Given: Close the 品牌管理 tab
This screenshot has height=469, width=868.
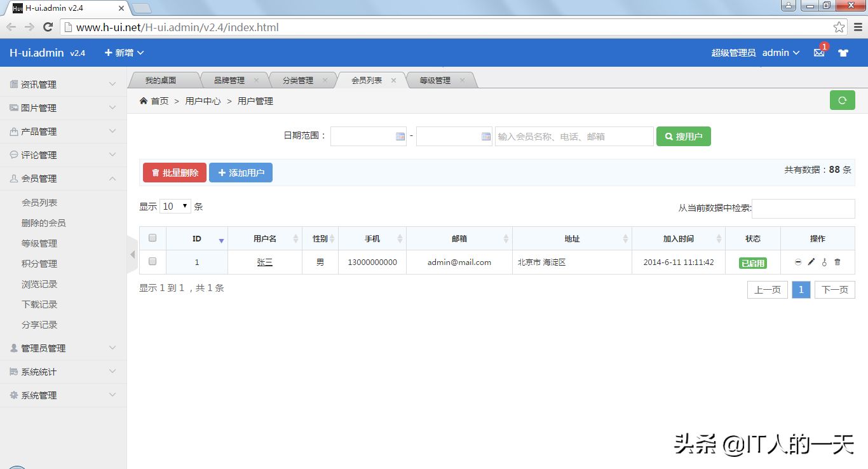Looking at the screenshot, I should tap(256, 80).
